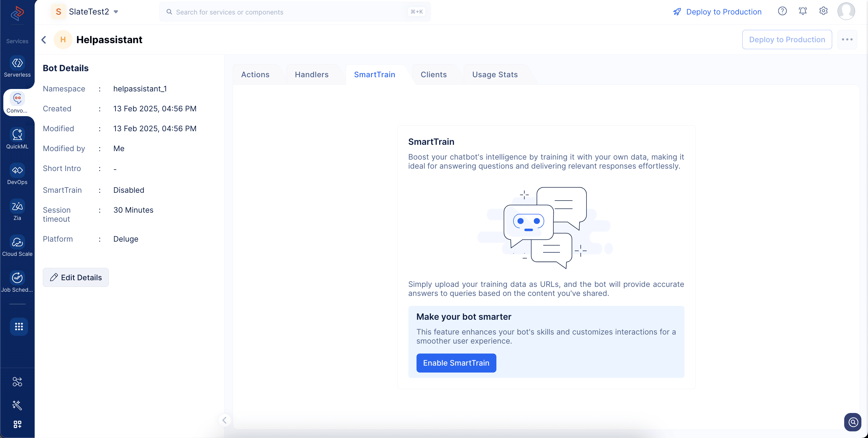Open the help question mark icon
This screenshot has height=438, width=868.
tap(782, 11)
